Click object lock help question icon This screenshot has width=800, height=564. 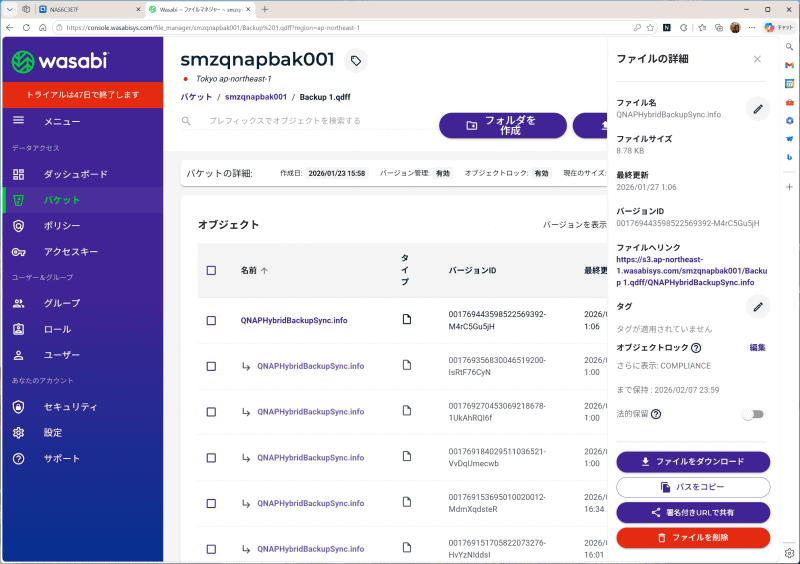[696, 348]
